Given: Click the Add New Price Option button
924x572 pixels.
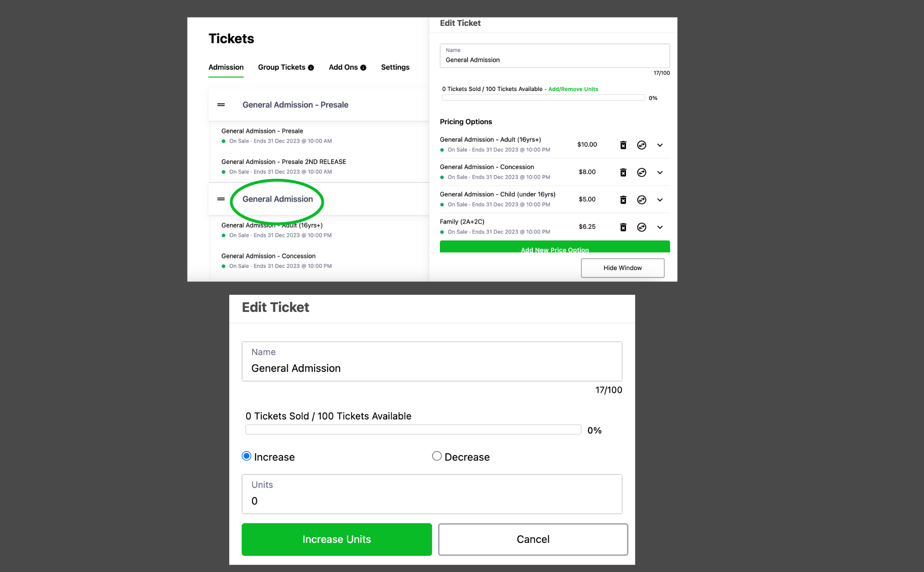Looking at the screenshot, I should [x=554, y=249].
